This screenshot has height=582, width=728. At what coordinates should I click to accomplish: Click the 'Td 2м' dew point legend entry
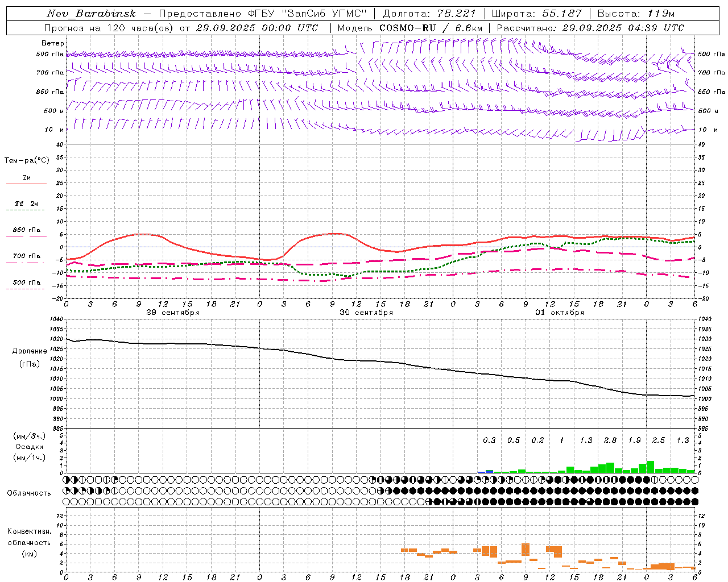(x=26, y=203)
